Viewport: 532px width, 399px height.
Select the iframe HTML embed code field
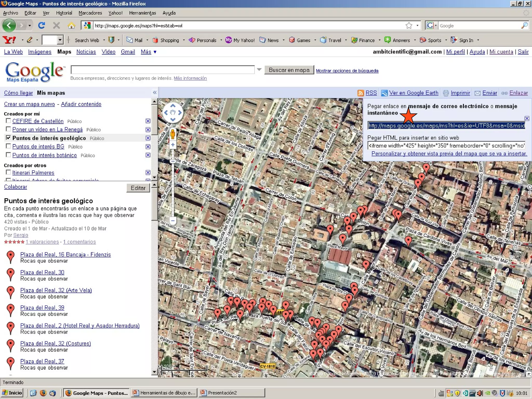pyautogui.click(x=446, y=145)
